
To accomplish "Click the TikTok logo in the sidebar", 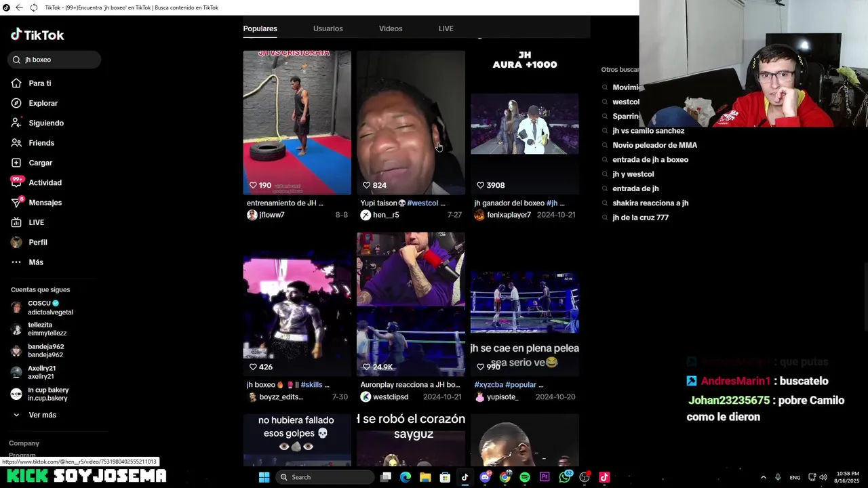I will click(37, 35).
